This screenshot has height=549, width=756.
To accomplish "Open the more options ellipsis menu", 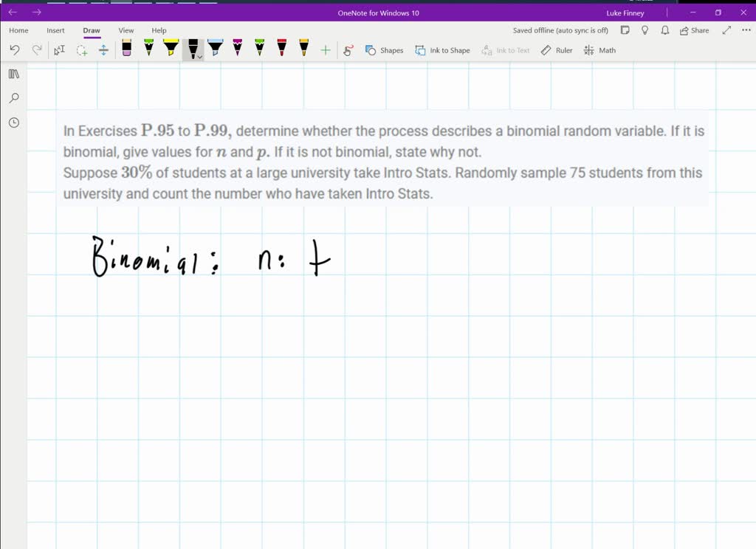I will point(746,30).
